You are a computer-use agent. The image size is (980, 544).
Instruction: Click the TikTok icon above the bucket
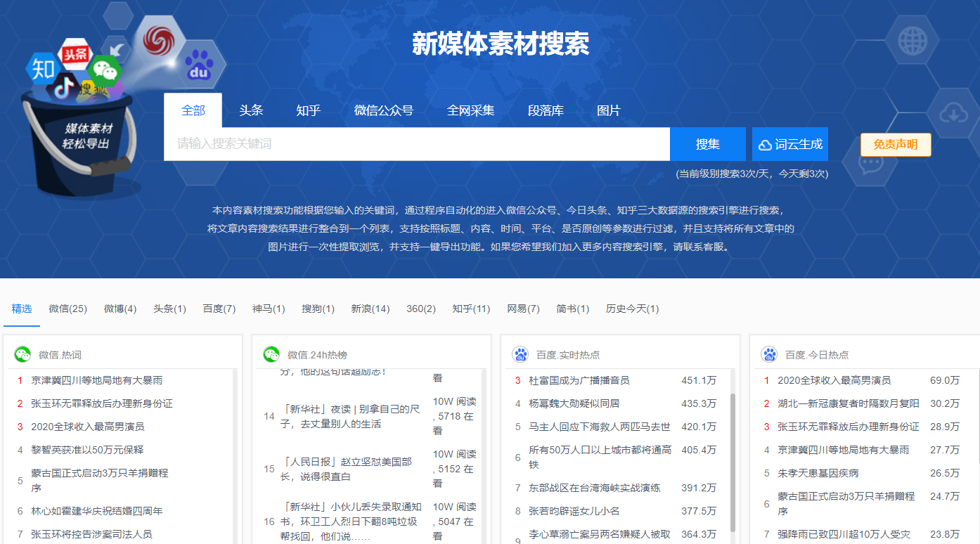pyautogui.click(x=63, y=87)
